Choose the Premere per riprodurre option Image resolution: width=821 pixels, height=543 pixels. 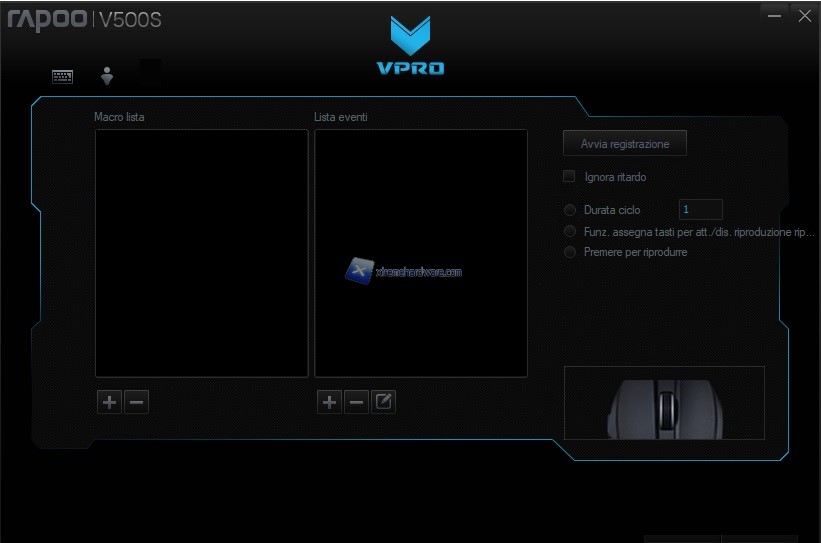pos(570,252)
